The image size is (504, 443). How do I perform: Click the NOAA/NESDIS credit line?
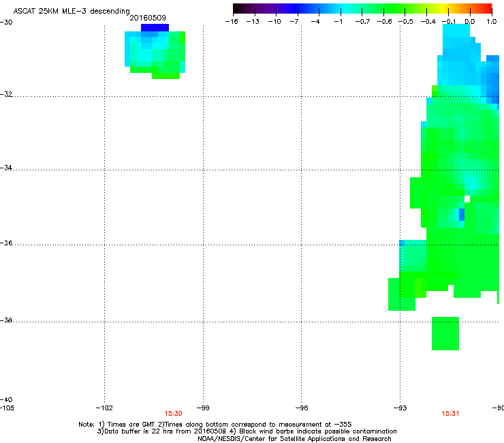pyautogui.click(x=294, y=439)
